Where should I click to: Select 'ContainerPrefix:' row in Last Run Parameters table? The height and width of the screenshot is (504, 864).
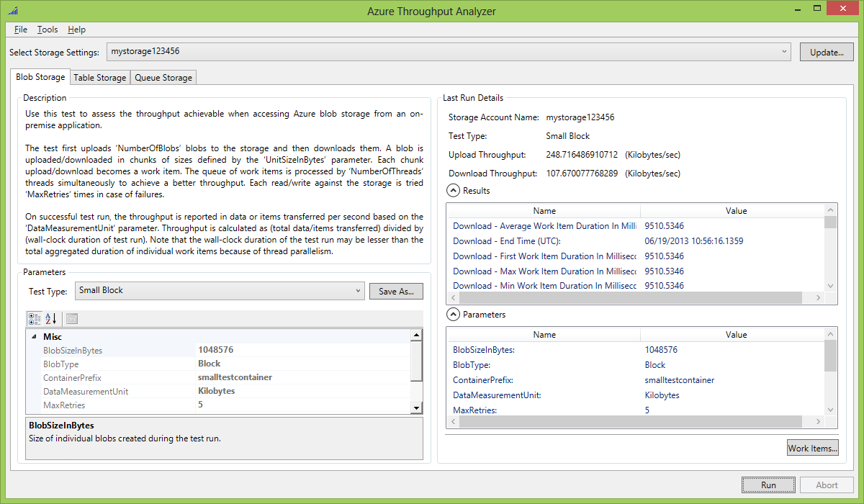click(636, 380)
